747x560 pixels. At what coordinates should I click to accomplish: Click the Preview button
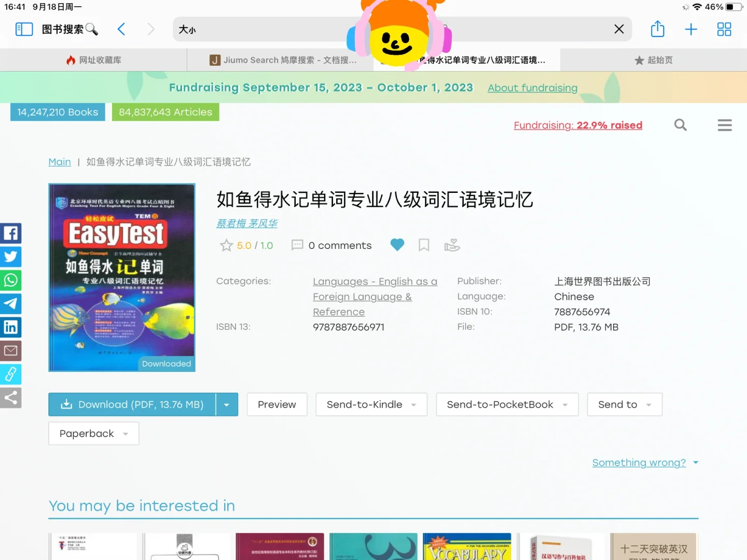tap(277, 404)
